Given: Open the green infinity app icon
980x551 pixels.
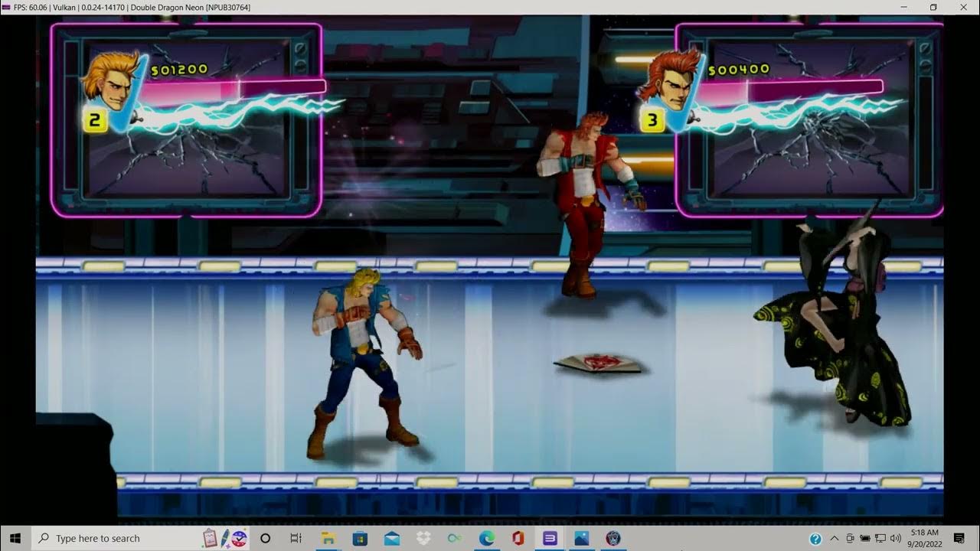Looking at the screenshot, I should [x=455, y=538].
